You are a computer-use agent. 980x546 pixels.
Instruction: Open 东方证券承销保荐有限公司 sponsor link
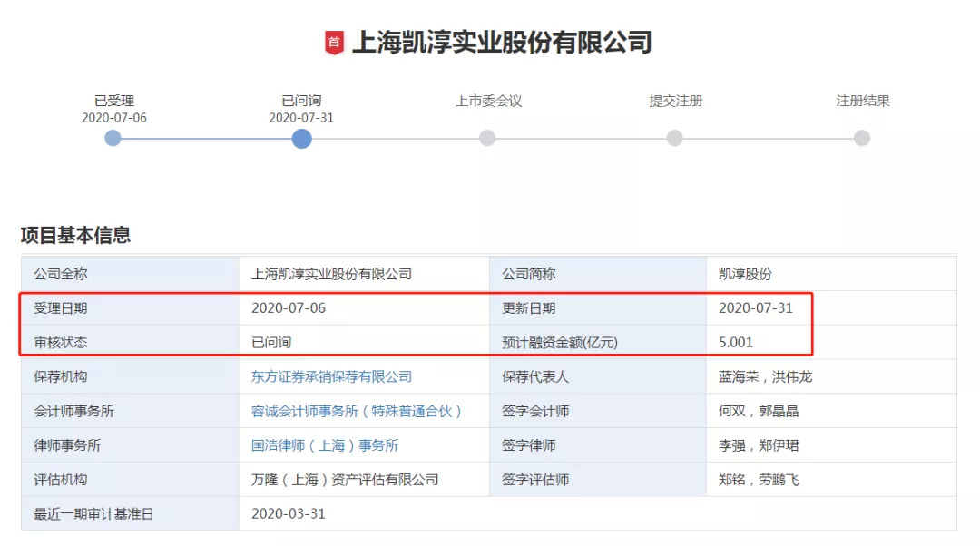click(331, 376)
